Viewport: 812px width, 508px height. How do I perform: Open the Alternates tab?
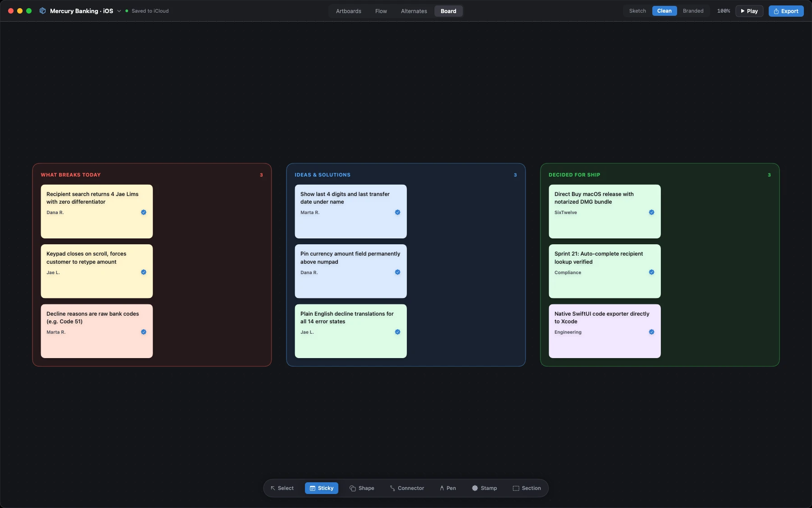[x=414, y=11]
